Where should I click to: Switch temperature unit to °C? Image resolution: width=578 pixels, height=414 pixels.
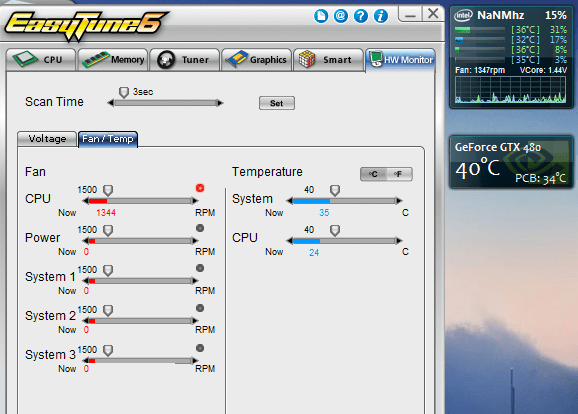373,174
